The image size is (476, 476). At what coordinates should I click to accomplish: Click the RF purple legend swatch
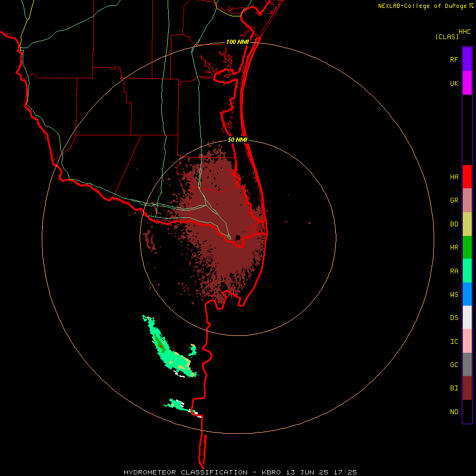(467, 59)
